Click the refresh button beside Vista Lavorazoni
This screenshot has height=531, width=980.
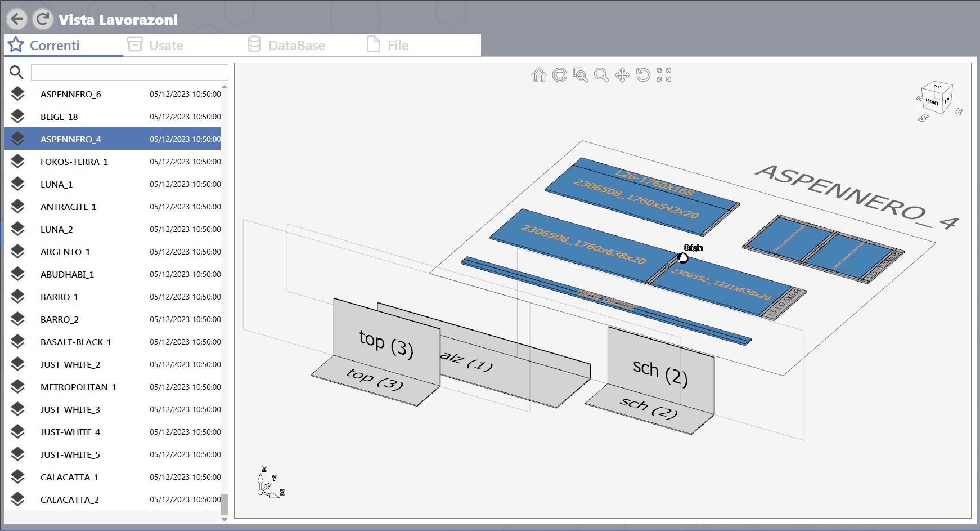42,19
